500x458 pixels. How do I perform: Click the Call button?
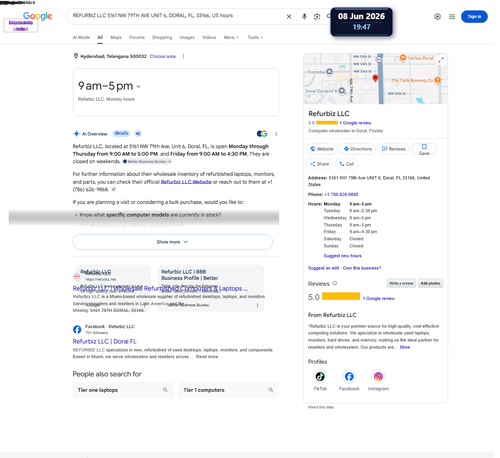coord(346,164)
